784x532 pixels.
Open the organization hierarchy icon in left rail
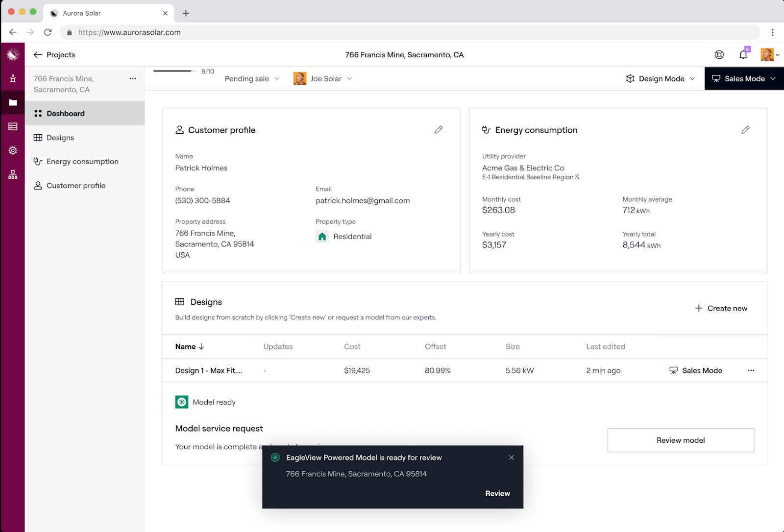coord(13,174)
